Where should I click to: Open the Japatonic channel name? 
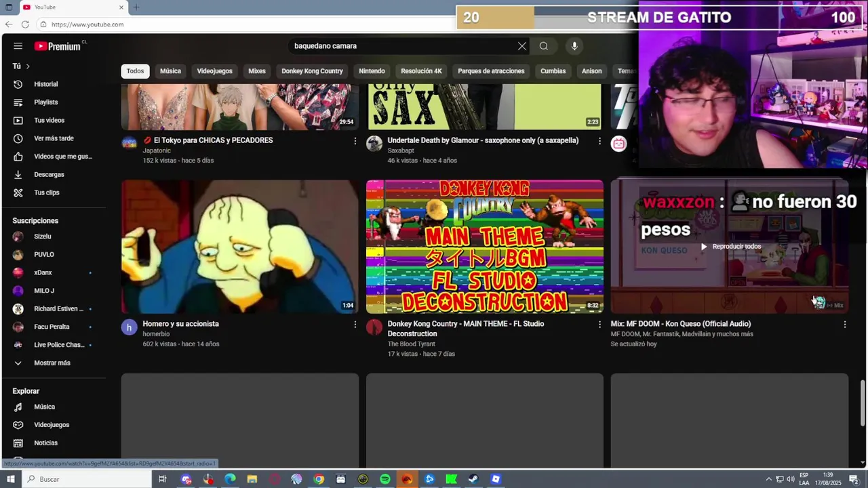pyautogui.click(x=157, y=150)
